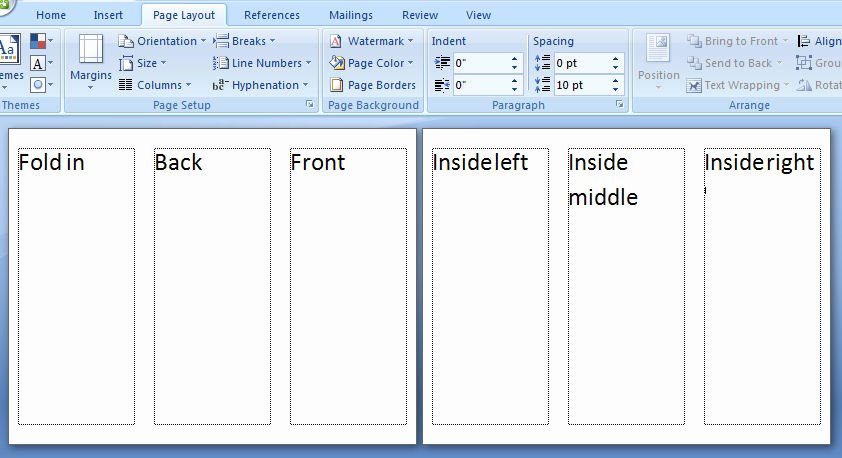Open the Page Color palette

pos(371,63)
